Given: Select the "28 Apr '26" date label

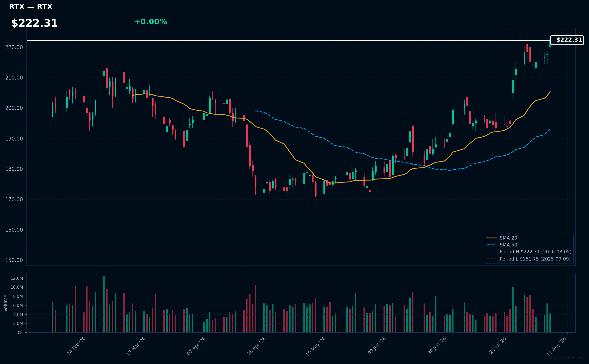Looking at the screenshot, I should click(256, 346).
